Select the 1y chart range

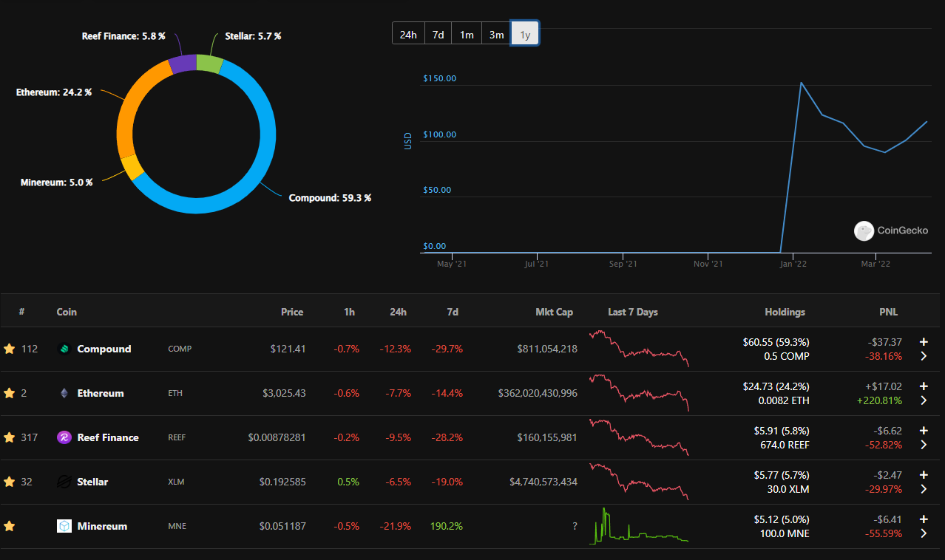pos(525,34)
